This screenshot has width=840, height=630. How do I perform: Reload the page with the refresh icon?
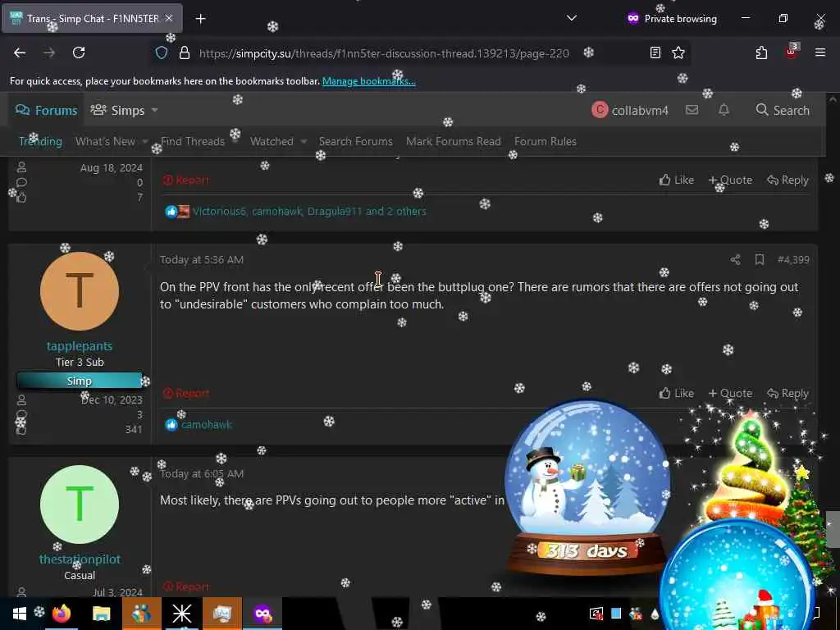coord(79,52)
